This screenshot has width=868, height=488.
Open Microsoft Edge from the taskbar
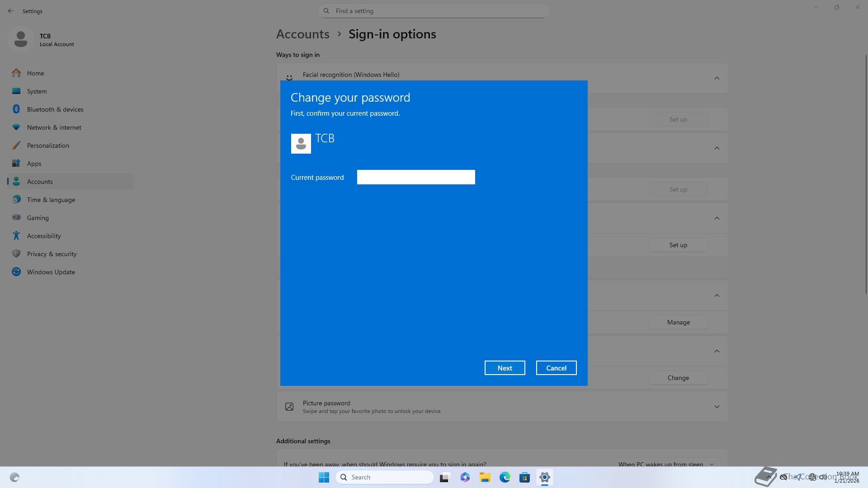click(x=505, y=477)
